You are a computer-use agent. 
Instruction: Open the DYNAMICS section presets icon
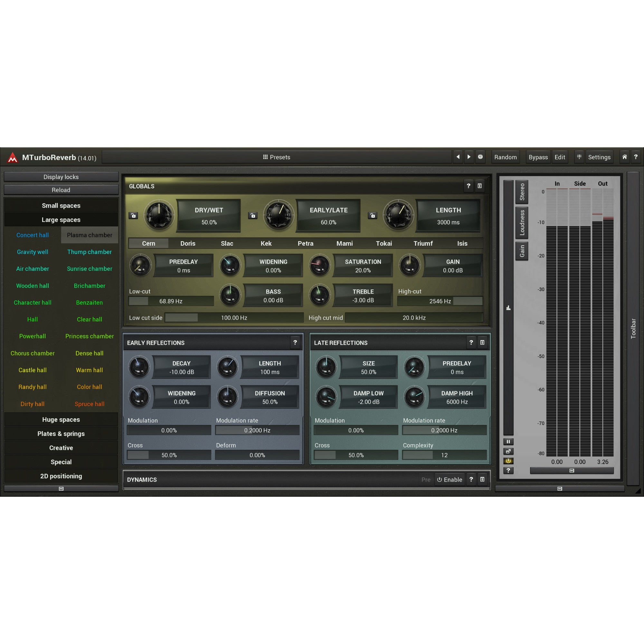point(482,479)
